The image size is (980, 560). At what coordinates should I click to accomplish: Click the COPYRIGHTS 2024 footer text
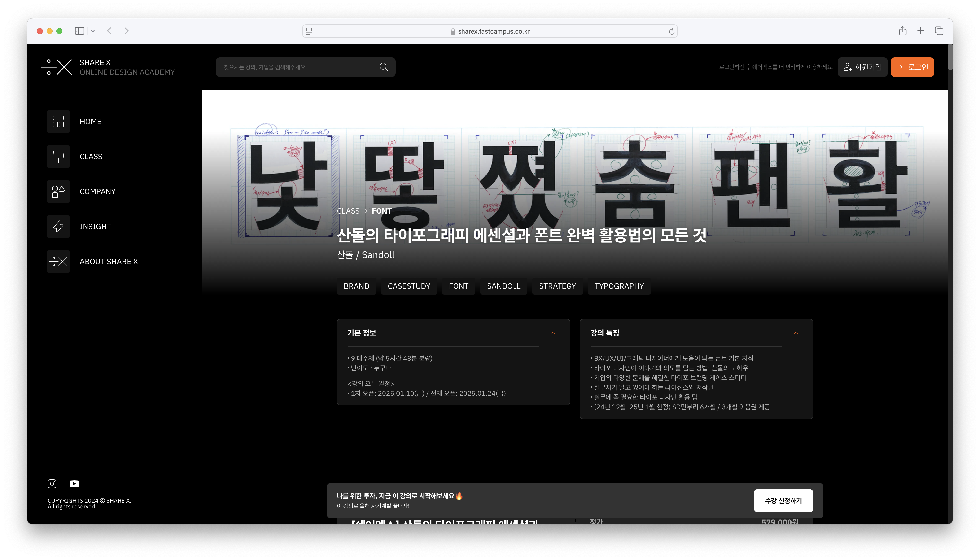(89, 503)
